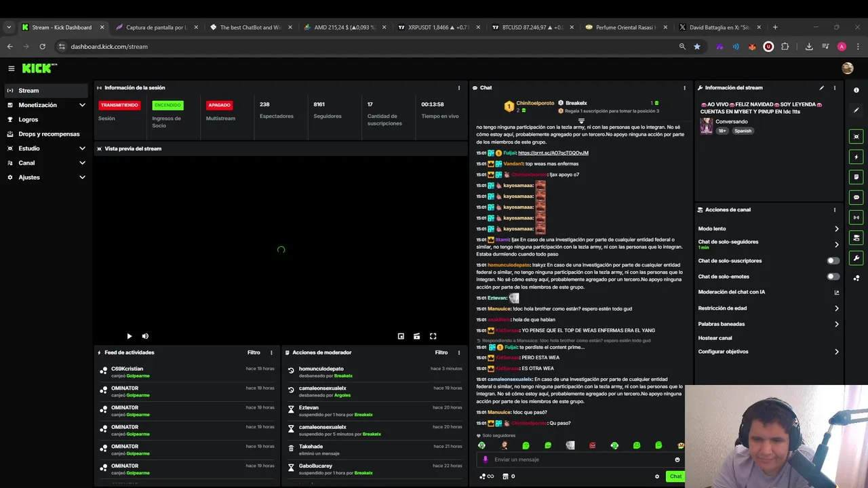The width and height of the screenshot is (868, 488).
Task: Open the hamburger sidebar menu
Action: pyautogui.click(x=11, y=68)
